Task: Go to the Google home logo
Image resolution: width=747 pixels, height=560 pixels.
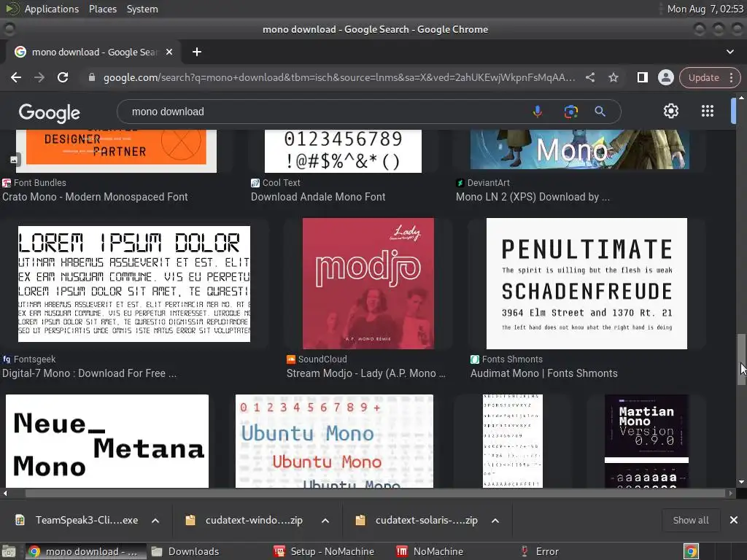Action: [50, 113]
